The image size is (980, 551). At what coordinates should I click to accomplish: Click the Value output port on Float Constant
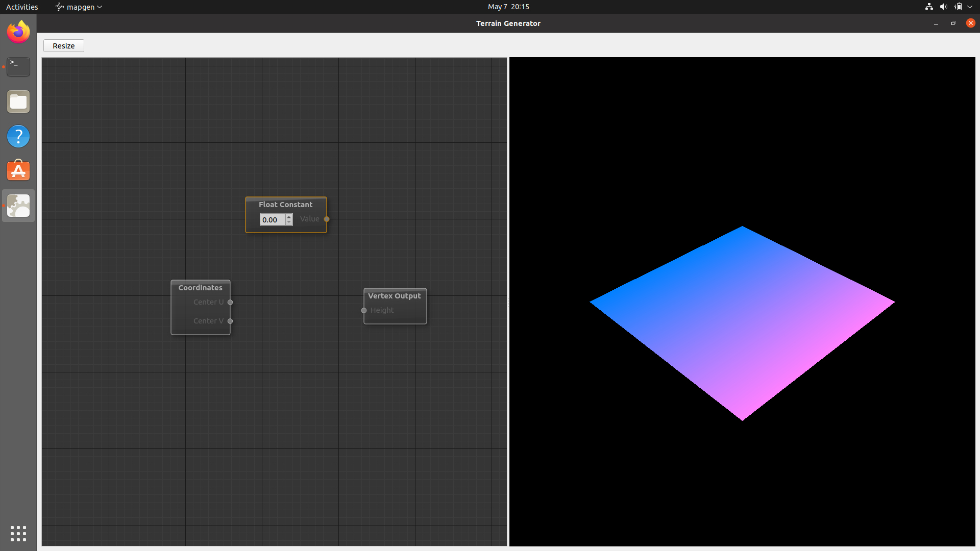click(327, 219)
